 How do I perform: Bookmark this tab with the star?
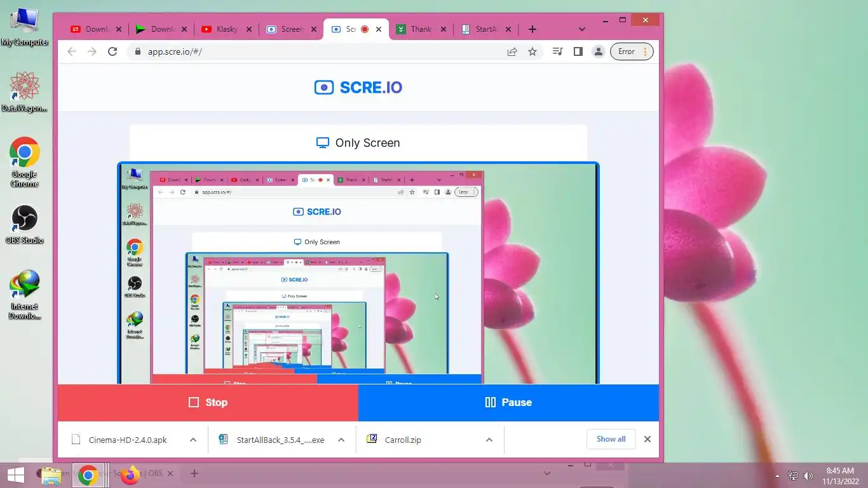pyautogui.click(x=532, y=51)
